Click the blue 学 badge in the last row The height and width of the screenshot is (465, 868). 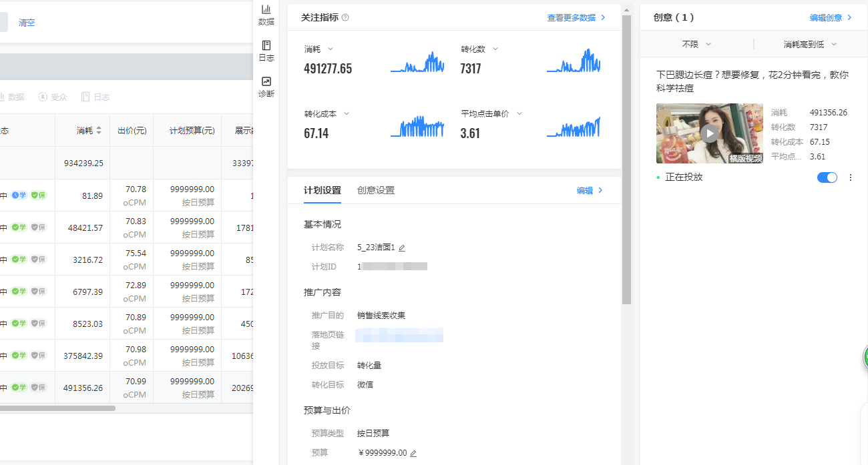click(19, 387)
